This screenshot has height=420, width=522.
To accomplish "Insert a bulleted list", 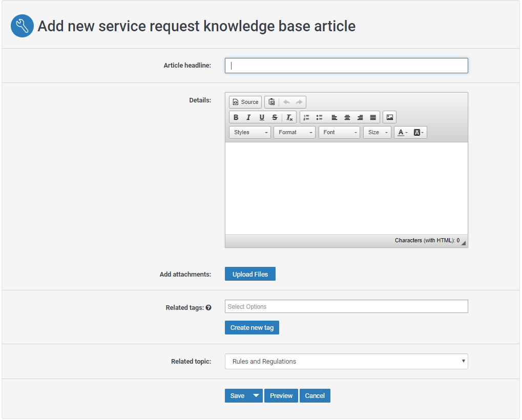I will [319, 117].
